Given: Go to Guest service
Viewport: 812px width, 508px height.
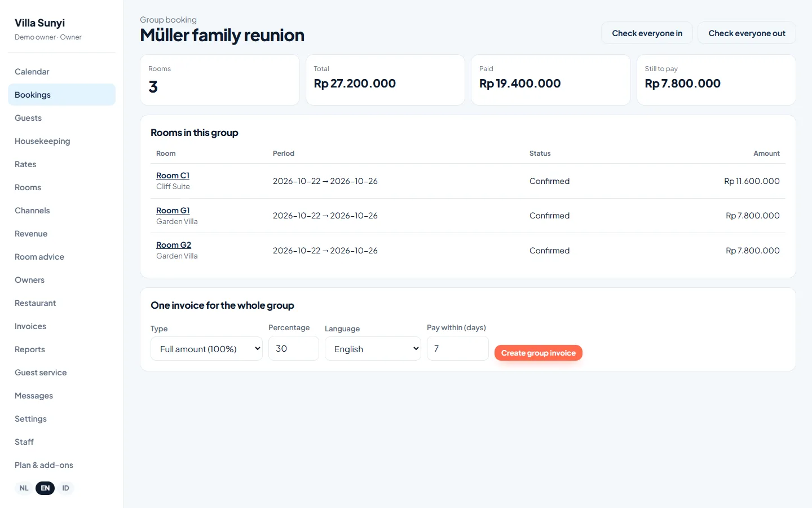Looking at the screenshot, I should click(x=61, y=373).
